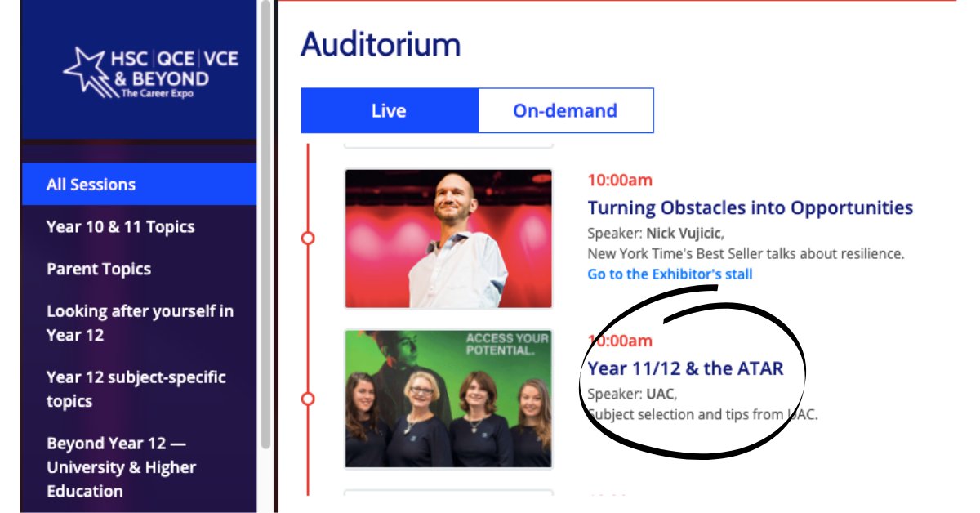Open Year 11/12 & the ATAR session

point(685,368)
